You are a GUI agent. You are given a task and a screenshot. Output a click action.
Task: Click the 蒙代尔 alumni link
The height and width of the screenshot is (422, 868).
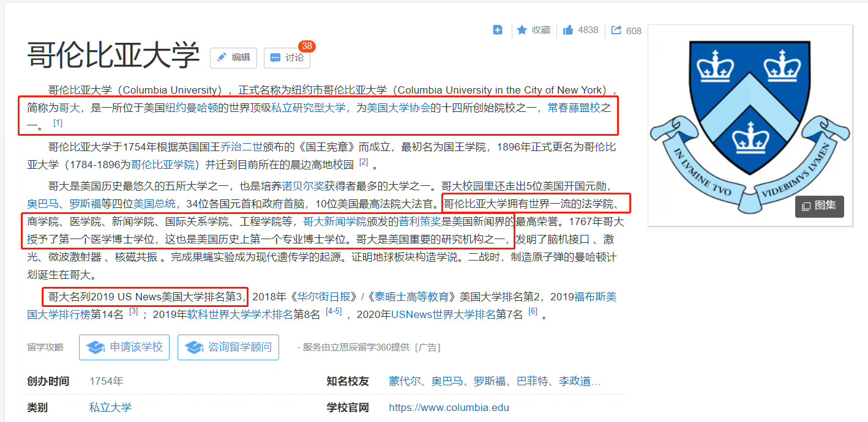coord(405,382)
